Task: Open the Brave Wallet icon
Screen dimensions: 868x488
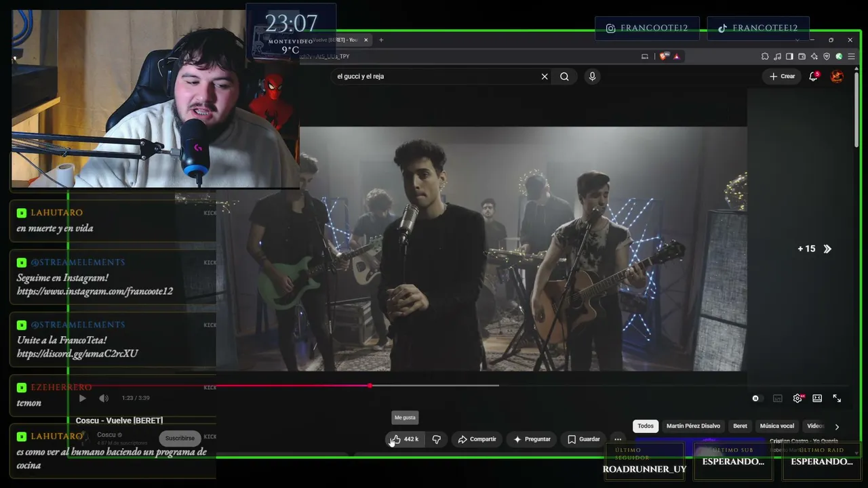Action: [802, 56]
